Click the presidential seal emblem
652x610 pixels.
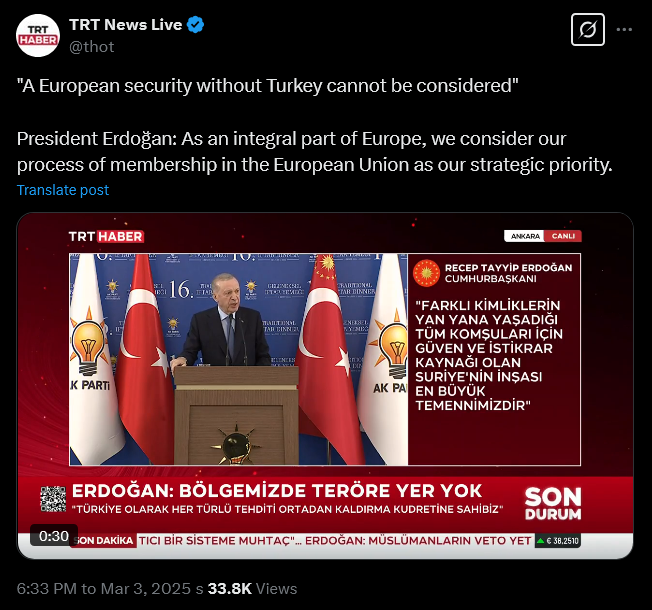tap(426, 273)
